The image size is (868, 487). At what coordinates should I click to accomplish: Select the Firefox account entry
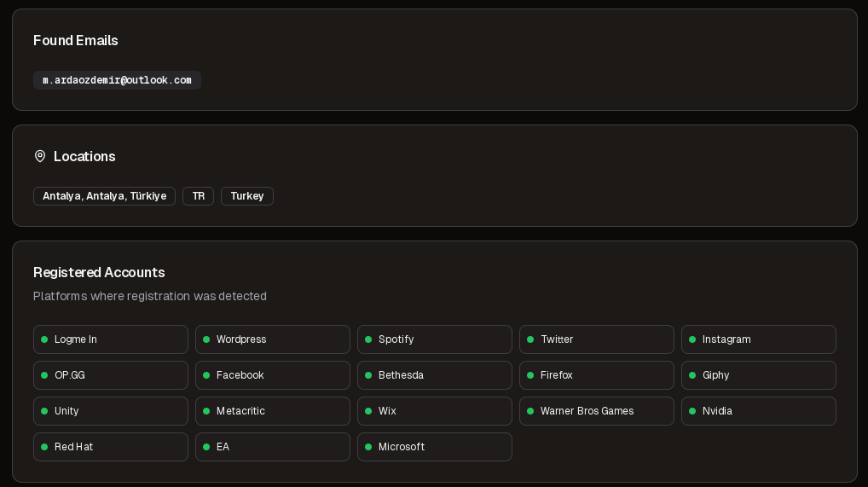[597, 375]
